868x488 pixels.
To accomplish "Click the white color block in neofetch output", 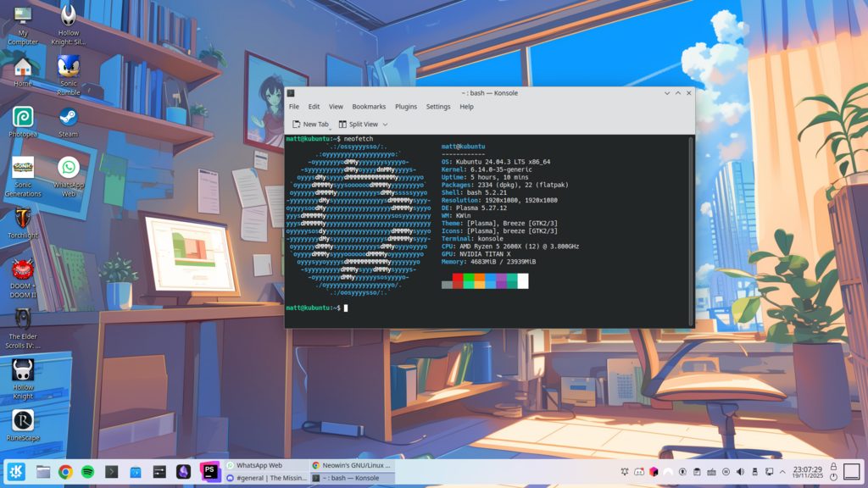I will click(522, 281).
